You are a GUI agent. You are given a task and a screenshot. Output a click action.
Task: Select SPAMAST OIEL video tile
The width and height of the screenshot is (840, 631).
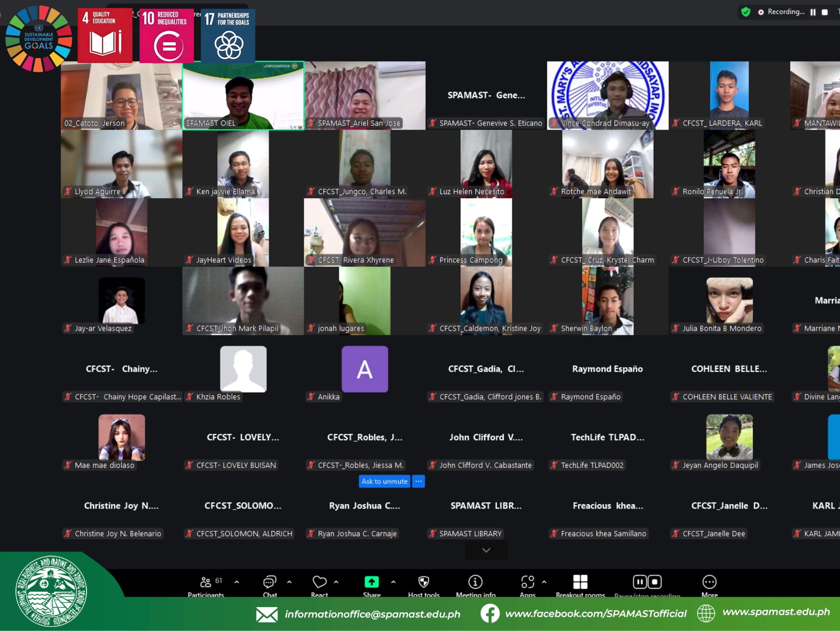[x=243, y=95]
